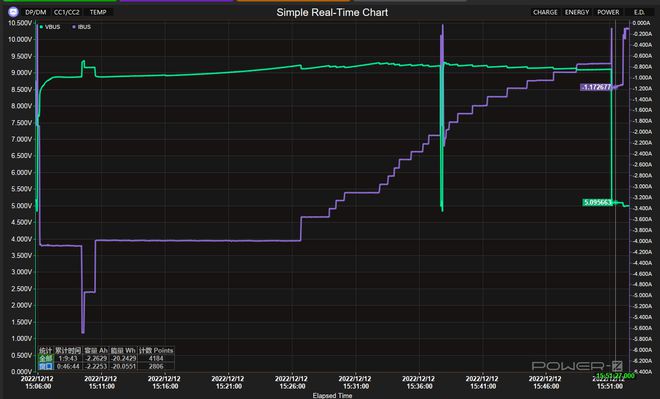Image resolution: width=660 pixels, height=399 pixels.
Task: Click the -1.172677 IBUS cursor value label
Action: tap(596, 87)
